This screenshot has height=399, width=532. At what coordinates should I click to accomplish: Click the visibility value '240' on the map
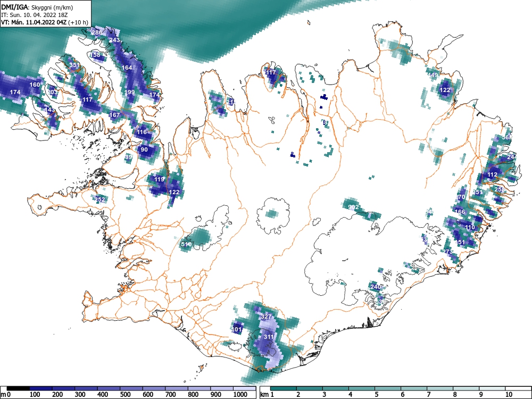(x=376, y=287)
